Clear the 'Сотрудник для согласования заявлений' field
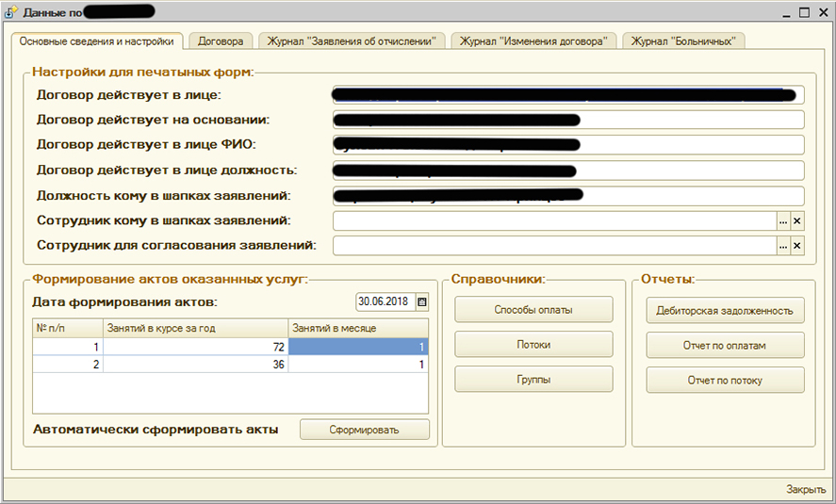This screenshot has width=836, height=504. (797, 246)
